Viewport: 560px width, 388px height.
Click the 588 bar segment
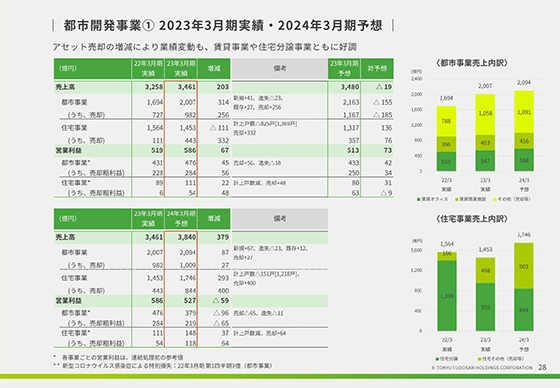tap(524, 160)
